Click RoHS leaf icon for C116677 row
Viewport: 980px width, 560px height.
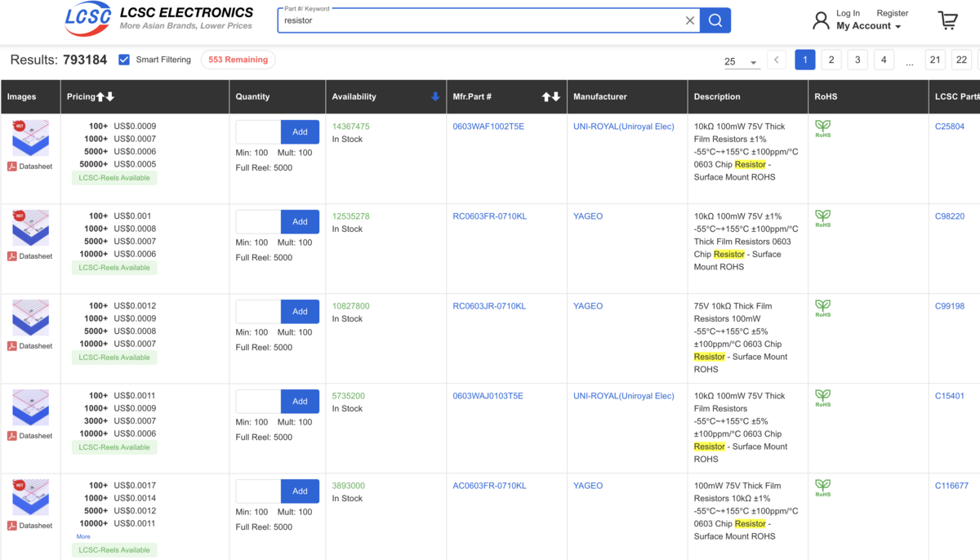click(822, 488)
